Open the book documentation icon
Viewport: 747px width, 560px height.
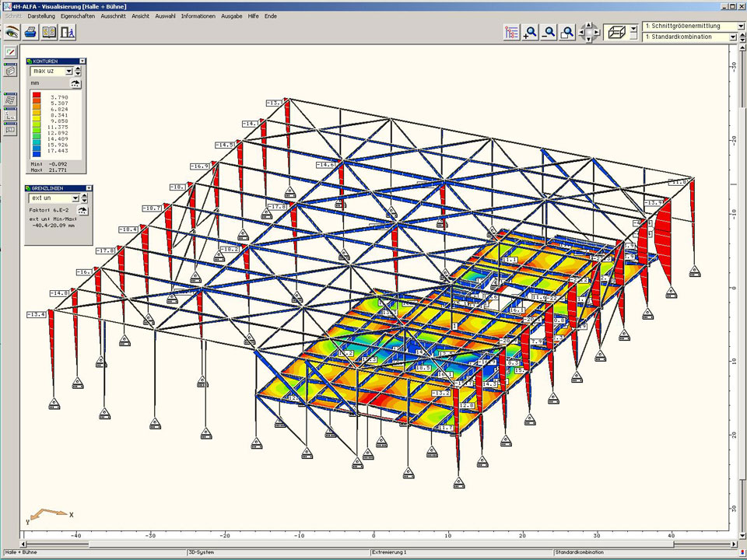49,33
